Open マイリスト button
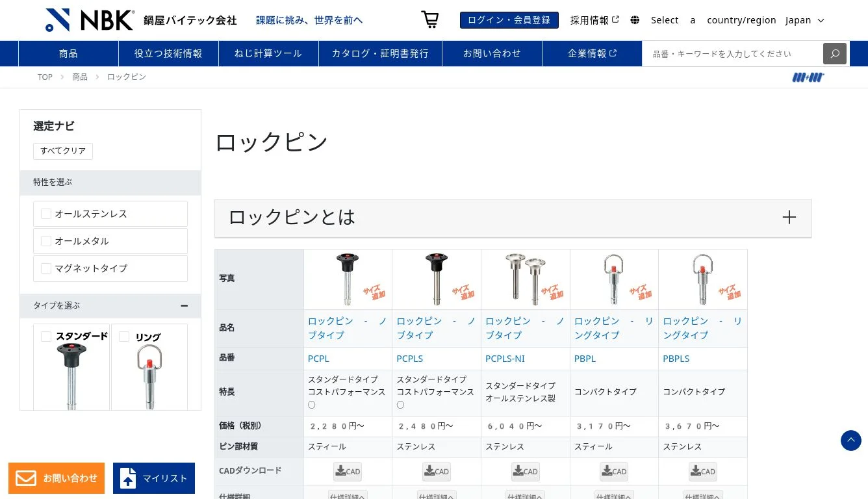 tap(154, 478)
